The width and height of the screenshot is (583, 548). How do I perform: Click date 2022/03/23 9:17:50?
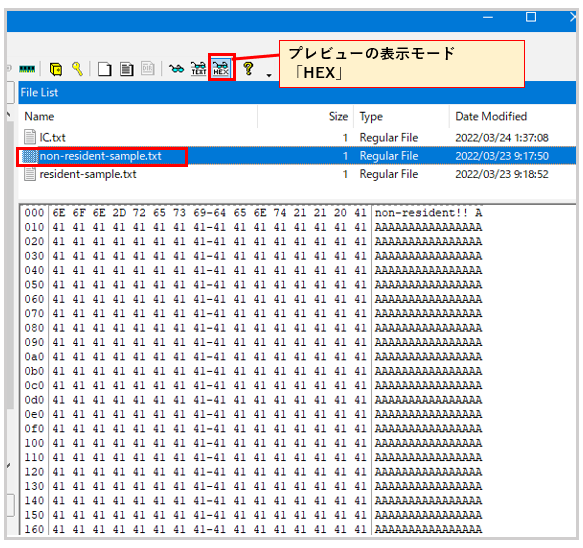[x=502, y=156]
